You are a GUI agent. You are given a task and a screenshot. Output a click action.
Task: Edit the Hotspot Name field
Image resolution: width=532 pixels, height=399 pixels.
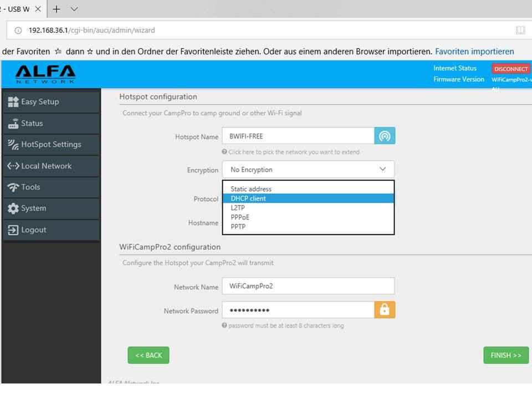pyautogui.click(x=298, y=136)
